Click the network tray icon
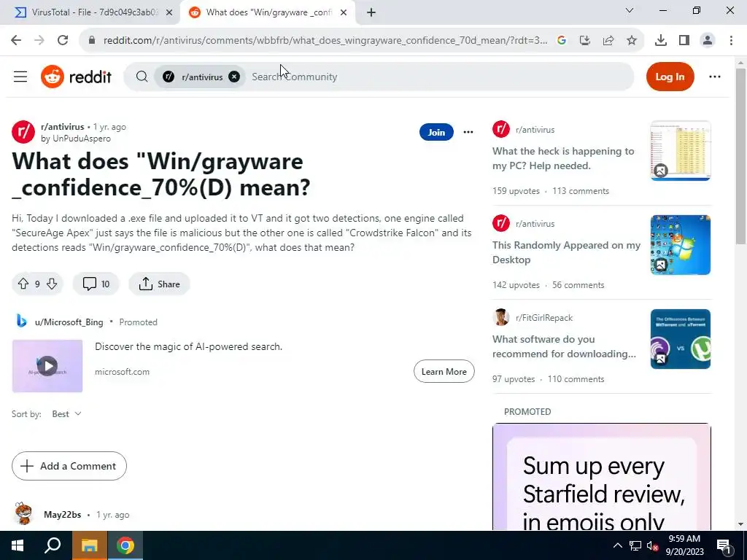Viewport: 747px width, 560px height. [635, 545]
